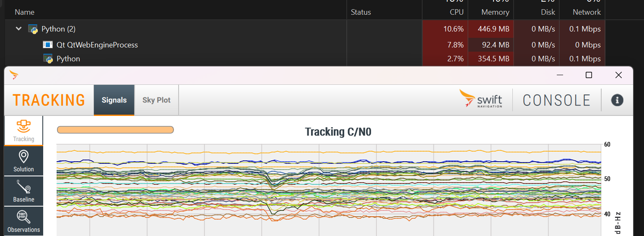Click the CONSOLE header text
Image resolution: width=644 pixels, height=236 pixels.
tap(557, 100)
